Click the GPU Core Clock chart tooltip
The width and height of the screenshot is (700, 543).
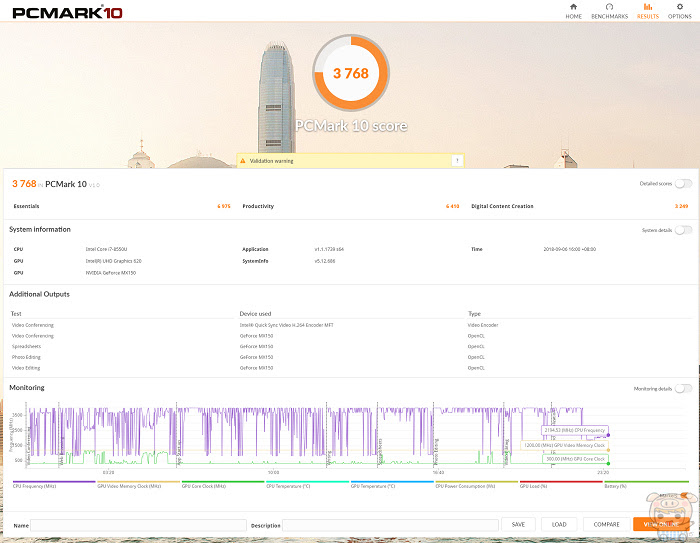click(575, 459)
